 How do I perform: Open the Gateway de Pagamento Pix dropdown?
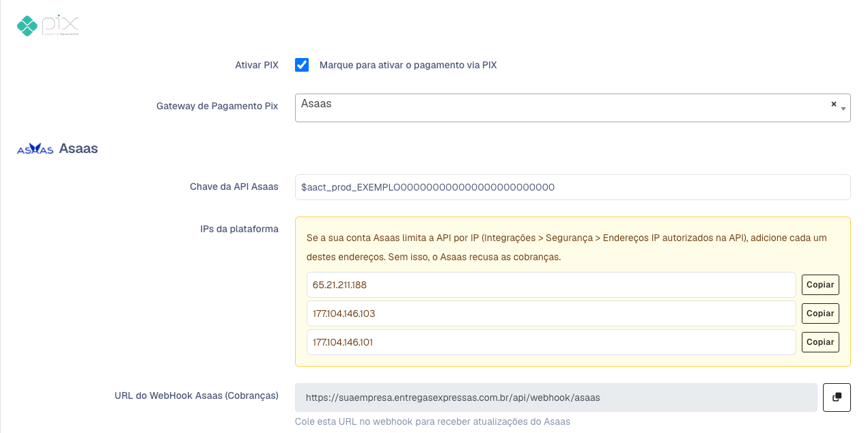pos(572,108)
